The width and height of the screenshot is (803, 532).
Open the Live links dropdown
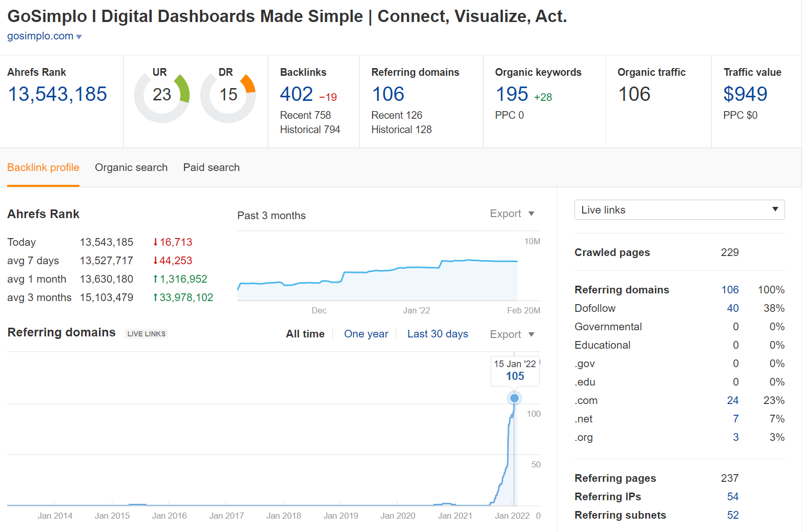pos(680,210)
